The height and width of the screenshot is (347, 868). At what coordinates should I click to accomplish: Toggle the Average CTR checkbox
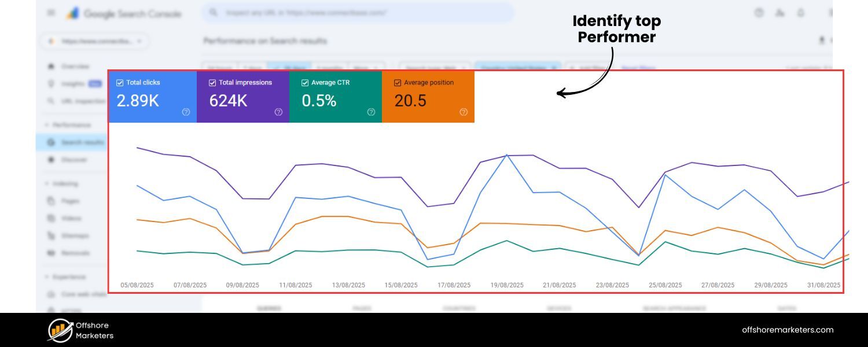click(304, 83)
